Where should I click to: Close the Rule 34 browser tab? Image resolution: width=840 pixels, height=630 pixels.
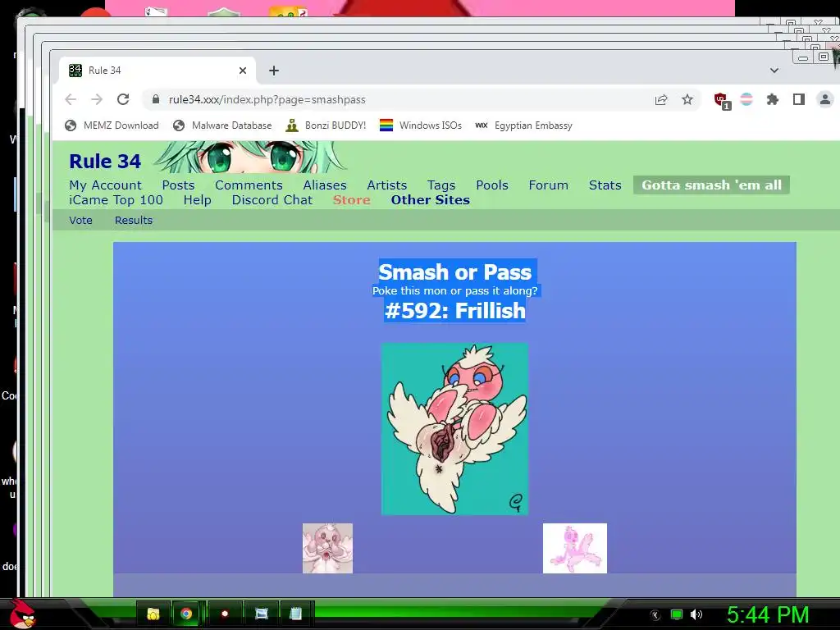[243, 71]
